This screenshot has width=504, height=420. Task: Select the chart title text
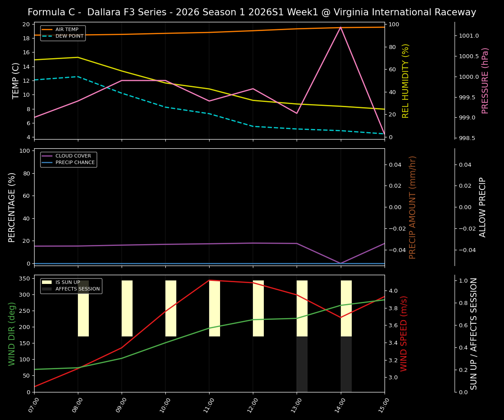click(252, 12)
